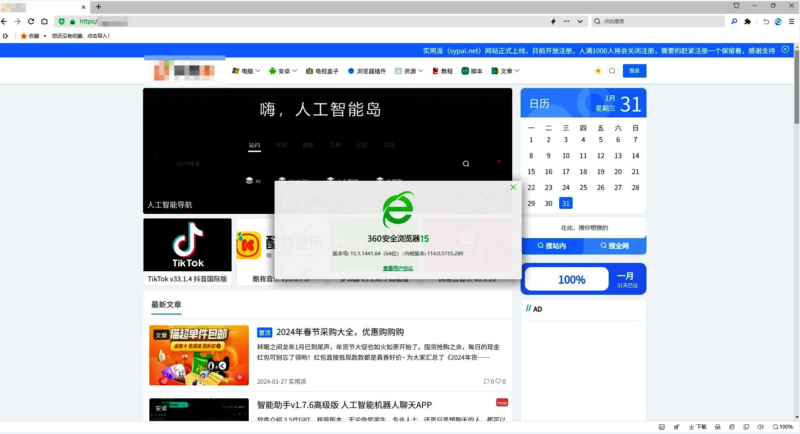Click the skin shirt icon in title bar
This screenshot has width=800, height=434.
(x=736, y=6)
